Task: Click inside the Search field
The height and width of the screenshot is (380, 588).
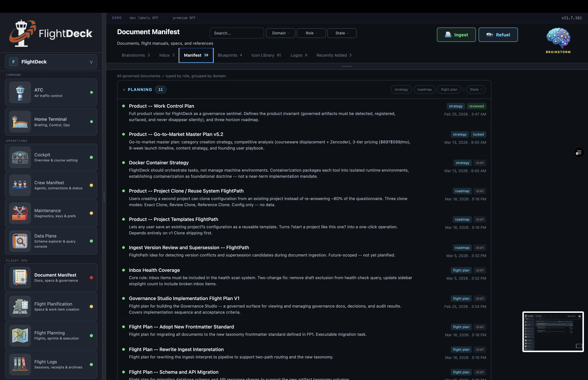Action: [236, 33]
